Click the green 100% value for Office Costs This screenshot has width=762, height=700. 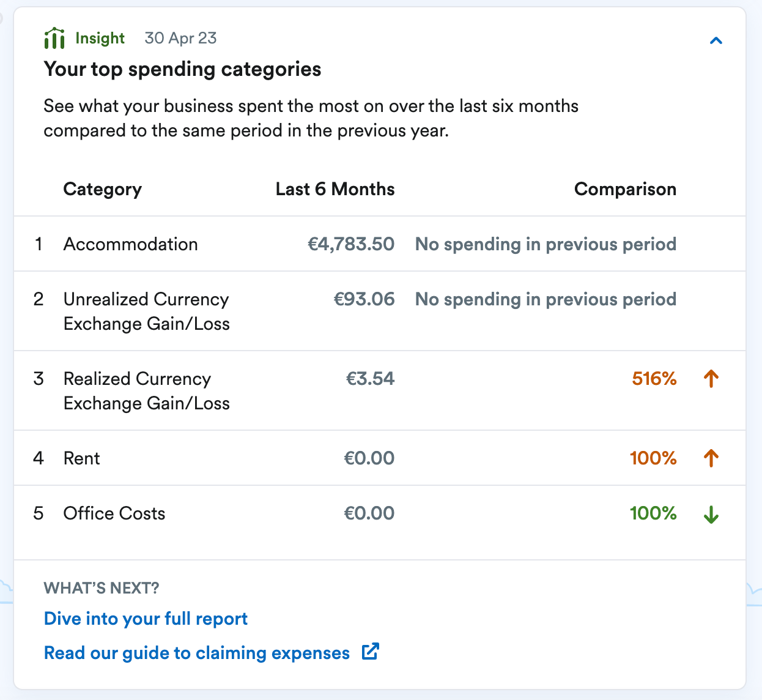653,513
